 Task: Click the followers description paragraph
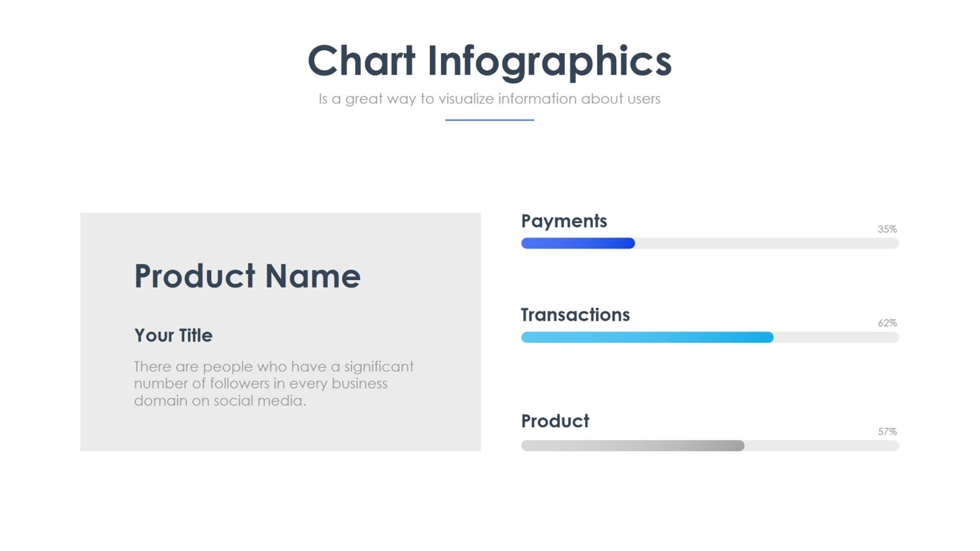tap(274, 383)
